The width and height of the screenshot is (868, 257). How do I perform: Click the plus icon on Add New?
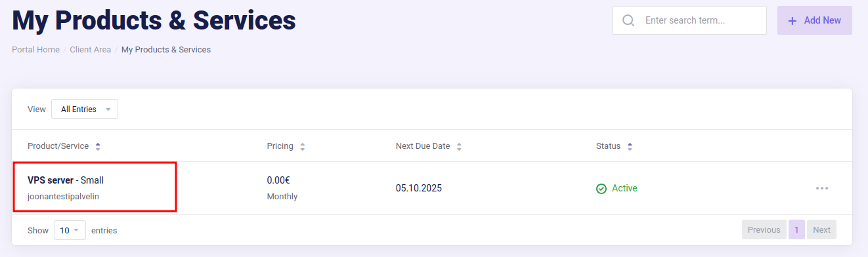792,20
